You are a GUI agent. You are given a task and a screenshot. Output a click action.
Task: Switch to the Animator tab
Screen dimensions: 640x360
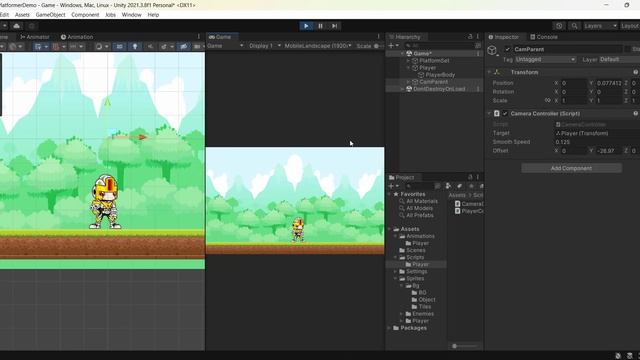35,37
